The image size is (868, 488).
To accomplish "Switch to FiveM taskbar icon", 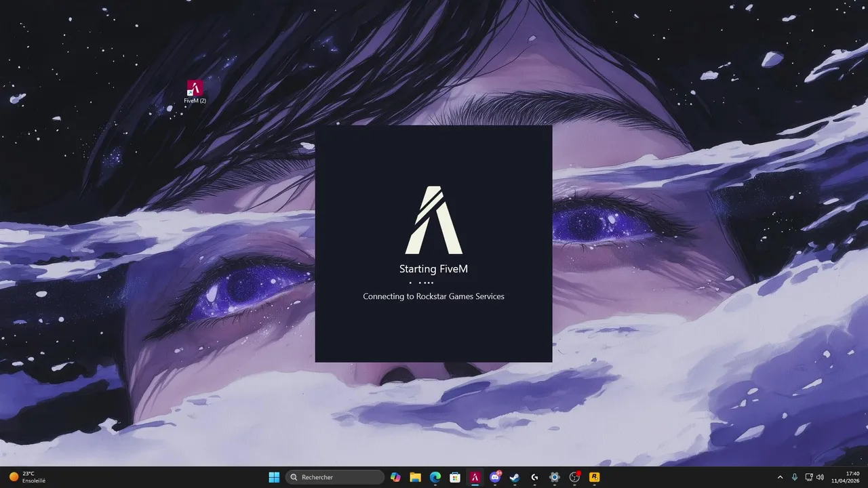I will click(475, 477).
